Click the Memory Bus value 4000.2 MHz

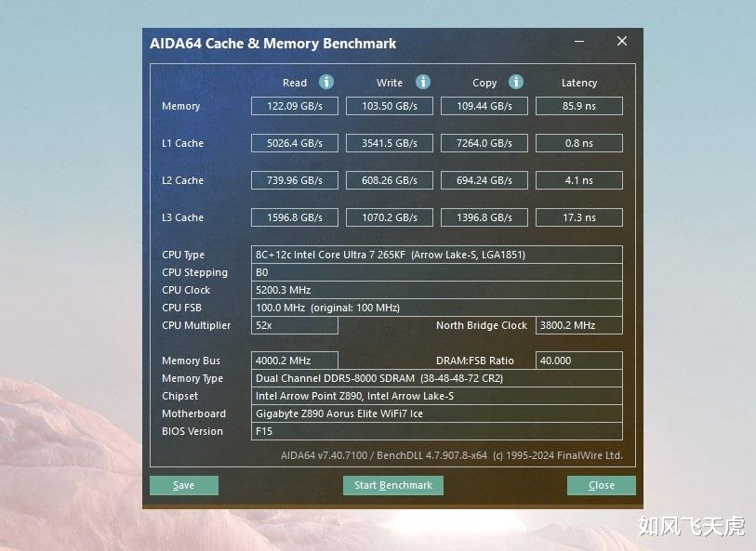(x=295, y=361)
